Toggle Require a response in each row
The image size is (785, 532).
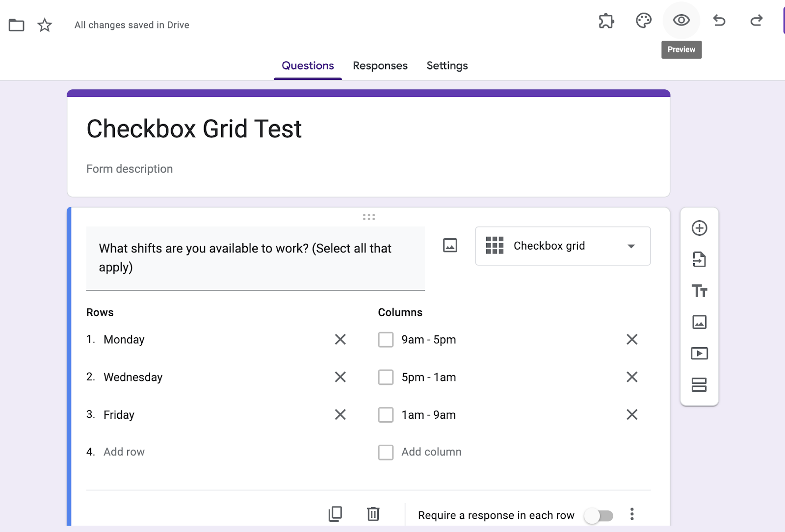[599, 515]
